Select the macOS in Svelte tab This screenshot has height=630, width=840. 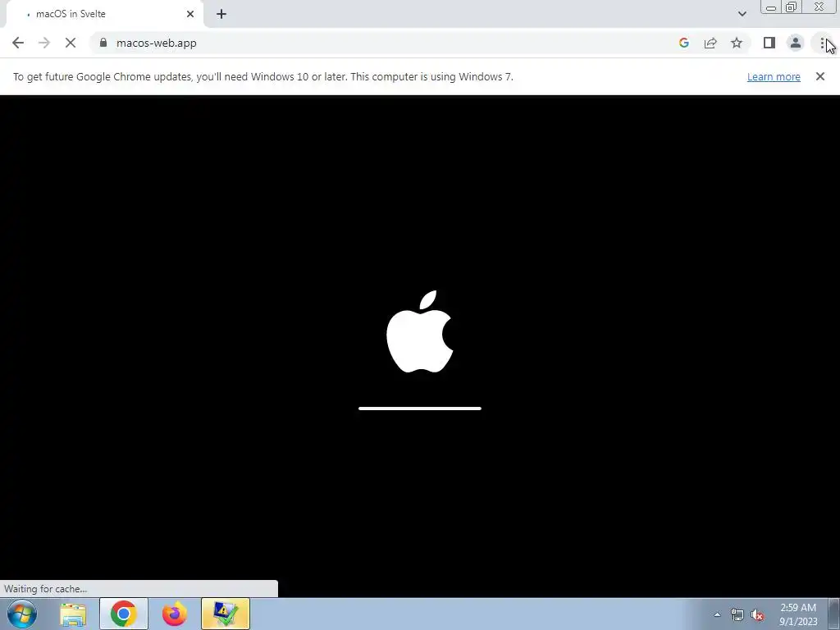(104, 14)
